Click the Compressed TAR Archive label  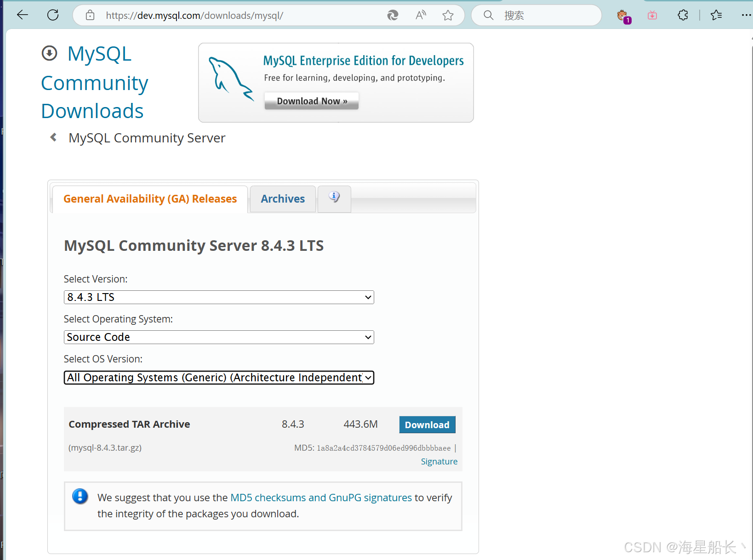coord(129,424)
